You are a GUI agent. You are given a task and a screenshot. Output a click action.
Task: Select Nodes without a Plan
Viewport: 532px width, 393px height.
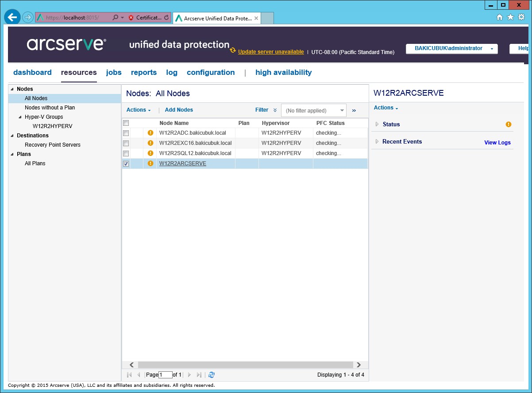click(50, 108)
